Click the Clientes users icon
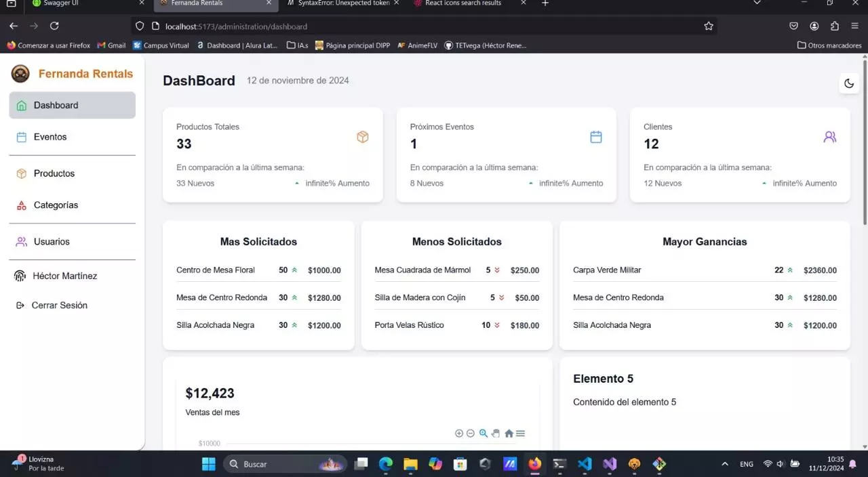The image size is (868, 477). (x=829, y=137)
